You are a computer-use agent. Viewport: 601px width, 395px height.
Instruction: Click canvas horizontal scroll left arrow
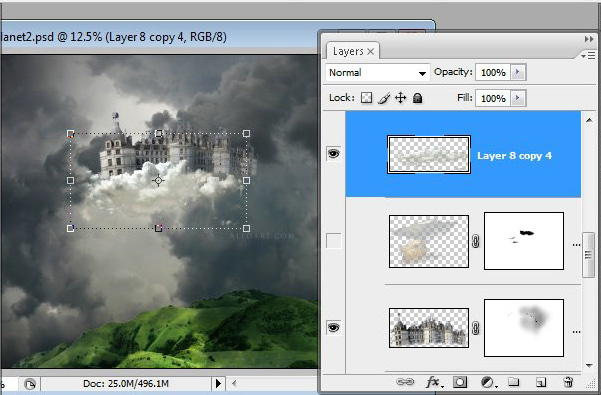(x=234, y=383)
